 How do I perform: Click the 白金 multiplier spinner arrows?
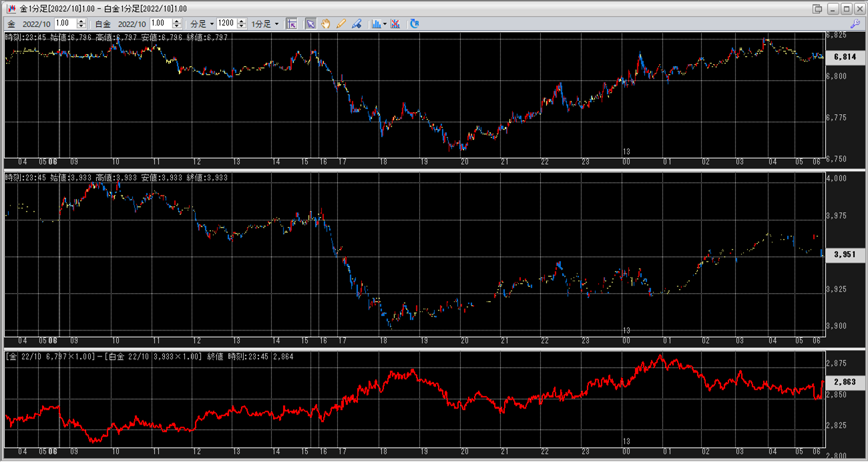click(176, 23)
